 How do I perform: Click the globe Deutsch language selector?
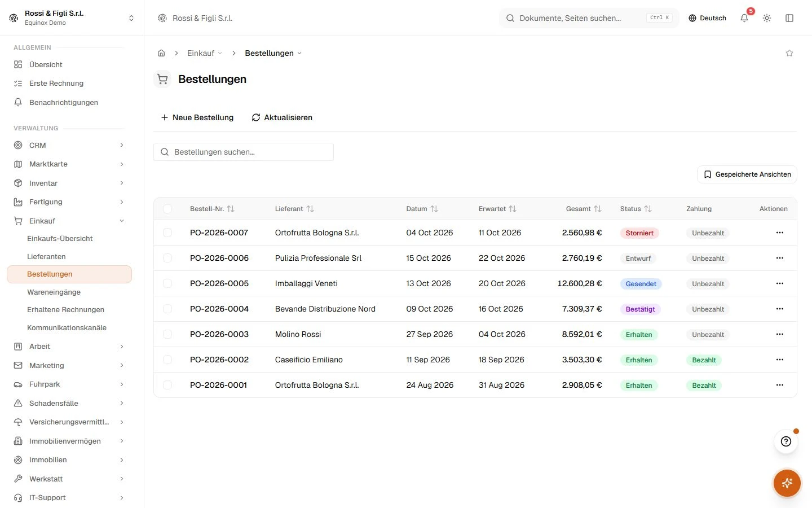click(707, 18)
